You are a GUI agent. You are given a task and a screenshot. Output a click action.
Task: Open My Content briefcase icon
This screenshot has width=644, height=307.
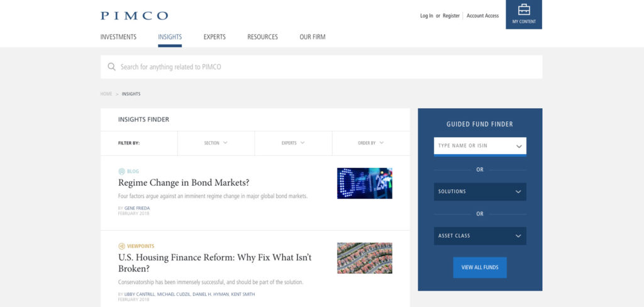(x=523, y=10)
